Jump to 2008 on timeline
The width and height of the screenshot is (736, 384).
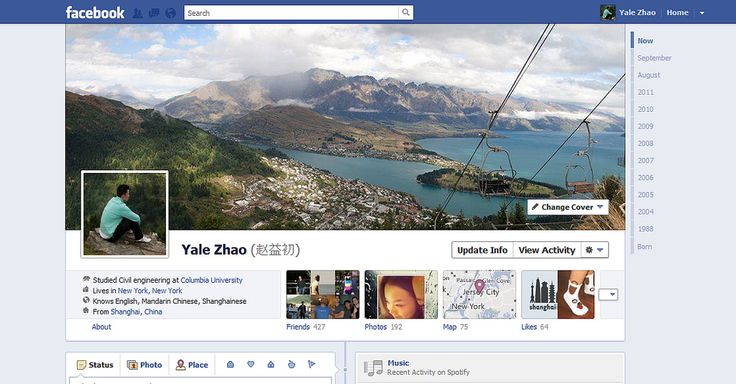(645, 143)
